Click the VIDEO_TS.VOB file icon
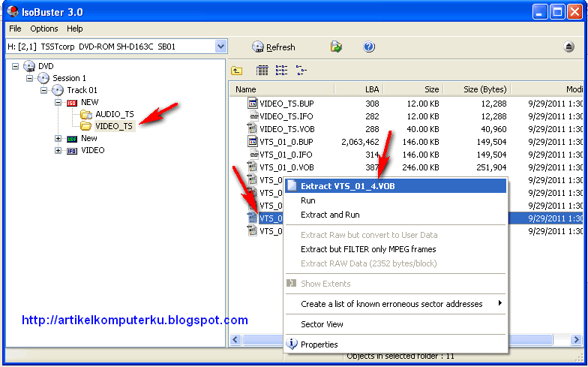The height and width of the screenshot is (367, 588). (252, 129)
